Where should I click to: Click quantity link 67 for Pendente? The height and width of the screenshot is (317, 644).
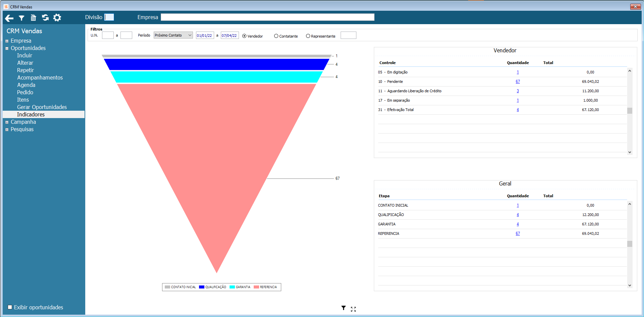click(x=518, y=82)
